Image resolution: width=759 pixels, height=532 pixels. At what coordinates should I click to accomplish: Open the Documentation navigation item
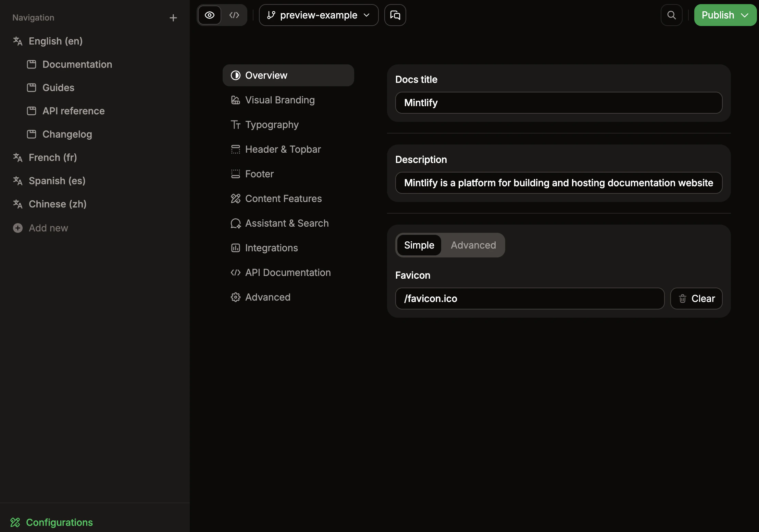[x=77, y=64]
